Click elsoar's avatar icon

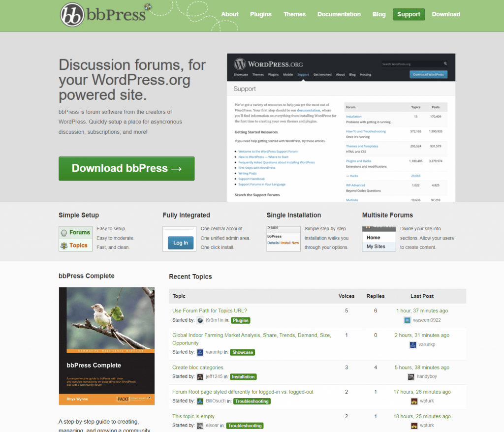(200, 426)
